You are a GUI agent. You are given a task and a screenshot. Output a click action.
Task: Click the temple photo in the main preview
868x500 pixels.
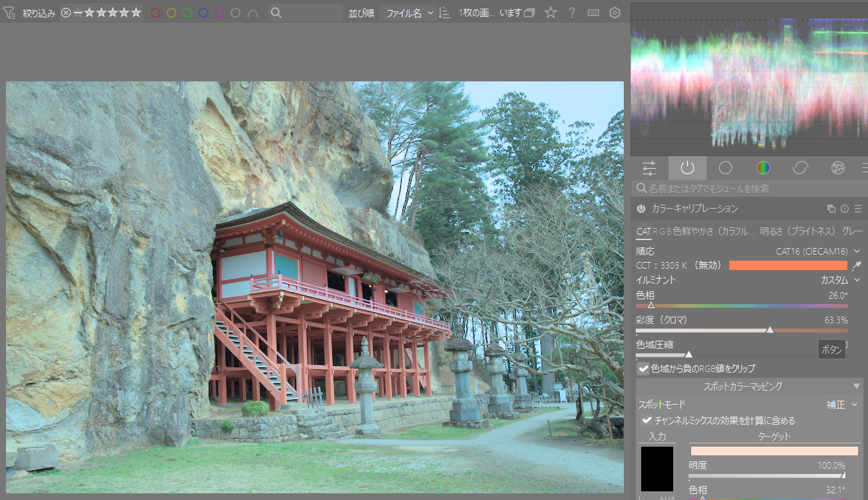315,287
